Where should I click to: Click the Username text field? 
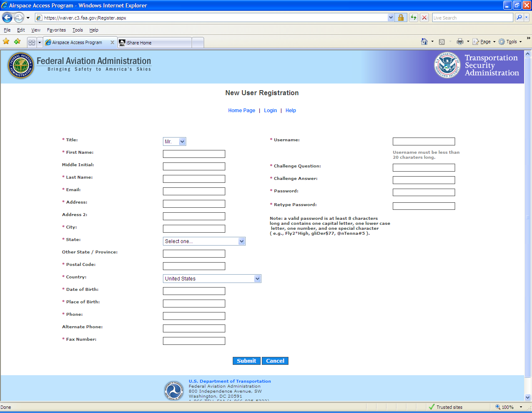pos(424,142)
